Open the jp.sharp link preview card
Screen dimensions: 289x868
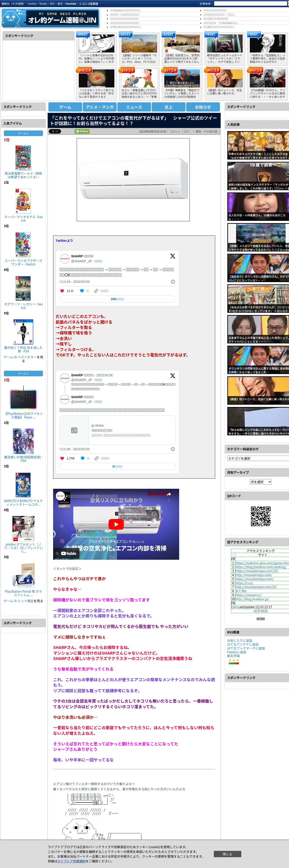(117, 430)
